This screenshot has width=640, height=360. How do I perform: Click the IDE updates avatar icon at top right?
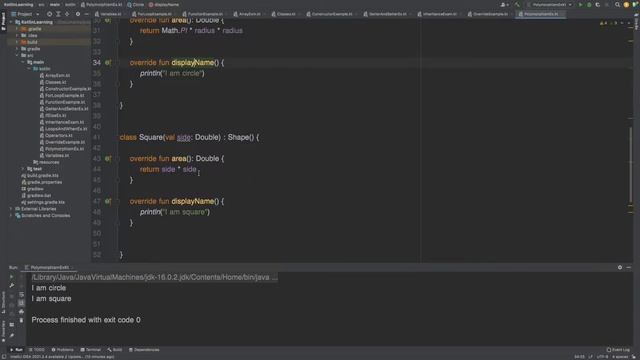pos(626,5)
